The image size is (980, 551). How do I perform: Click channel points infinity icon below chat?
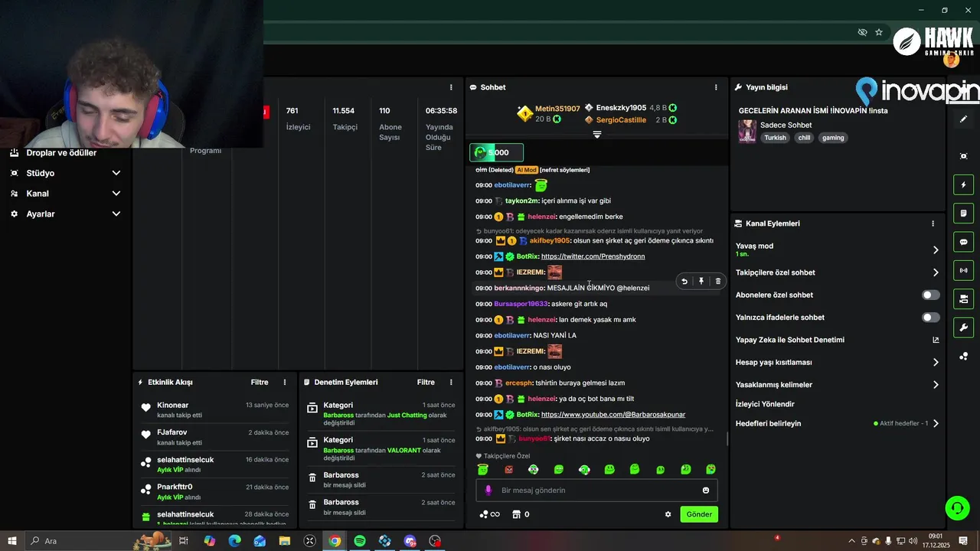coord(489,514)
